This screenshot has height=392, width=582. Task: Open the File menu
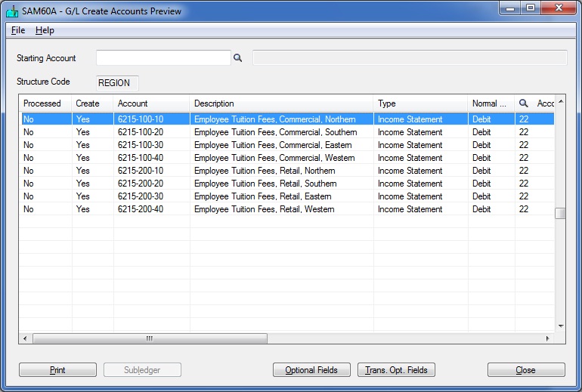18,30
